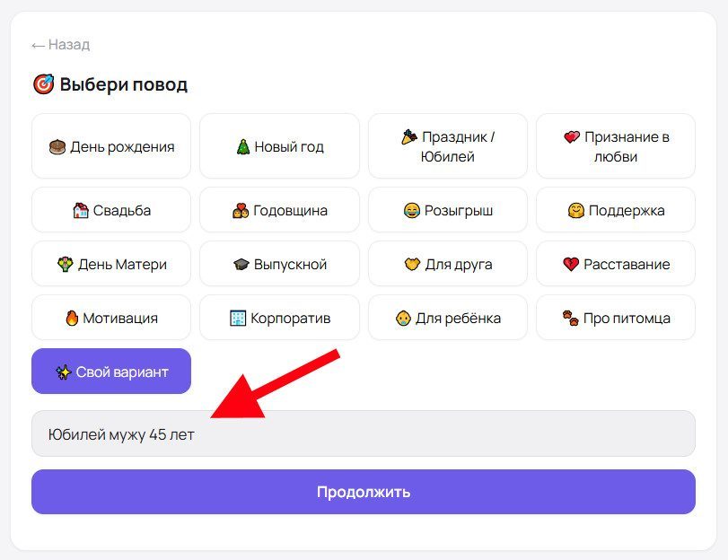
Task: Click the laughing face icon on Розыгрыш
Action: pyautogui.click(x=411, y=210)
